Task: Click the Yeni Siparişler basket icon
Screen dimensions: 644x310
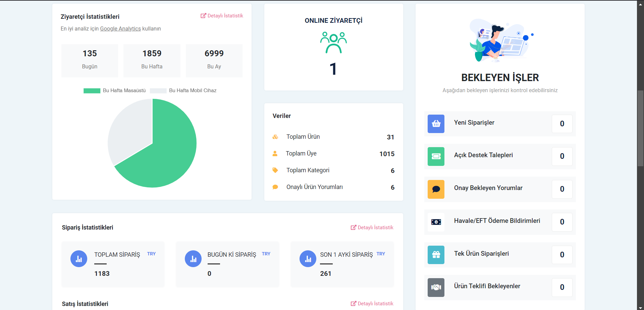Action: [x=436, y=124]
